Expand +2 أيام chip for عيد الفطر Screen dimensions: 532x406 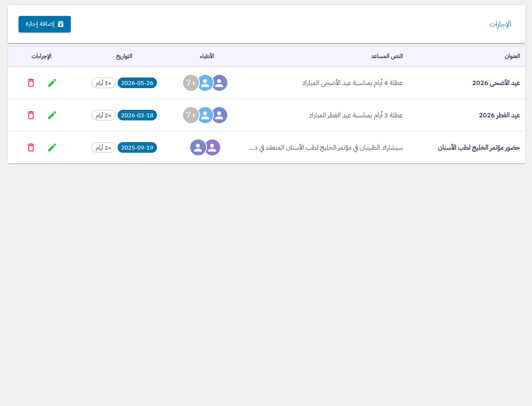point(103,115)
